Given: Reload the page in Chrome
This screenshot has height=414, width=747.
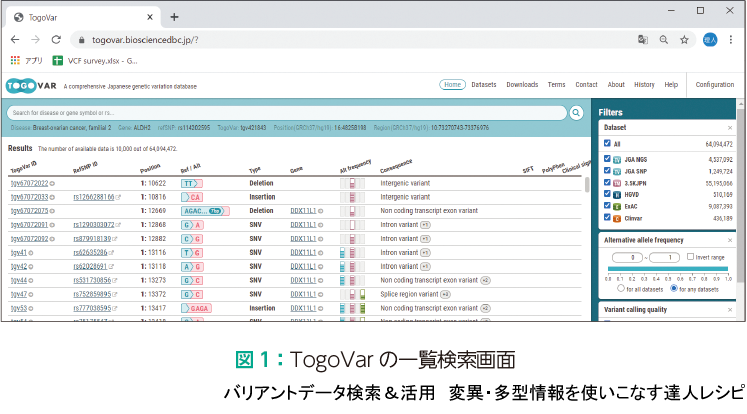Looking at the screenshot, I should pyautogui.click(x=57, y=40).
